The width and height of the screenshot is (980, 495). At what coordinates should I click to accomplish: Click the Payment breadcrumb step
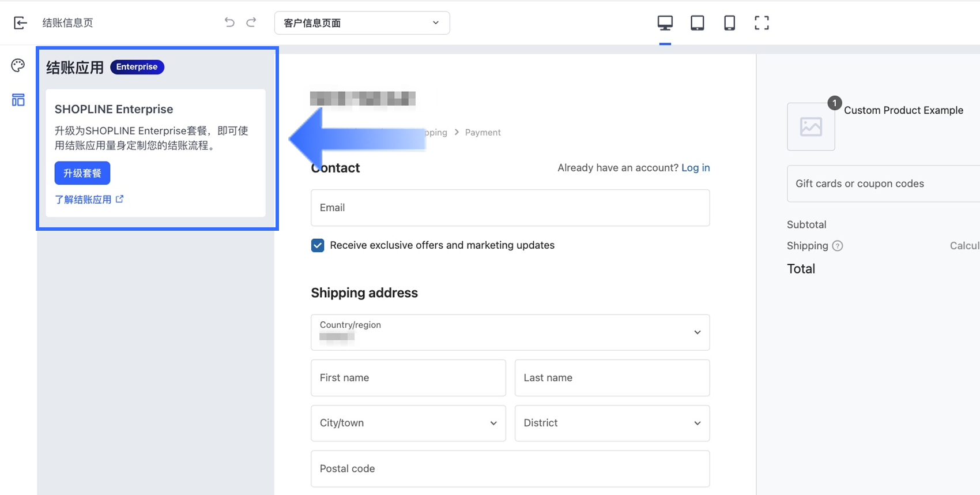(x=483, y=132)
